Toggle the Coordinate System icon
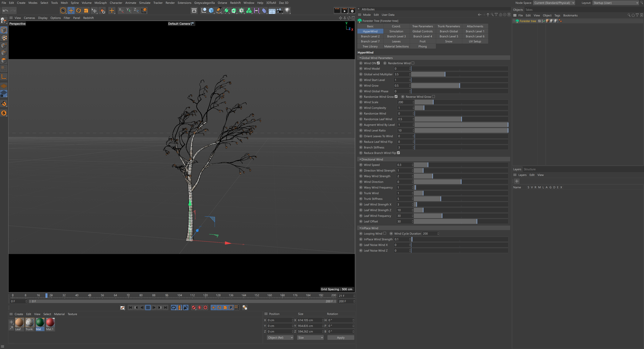644x349 pixels. pyautogui.click(x=144, y=10)
